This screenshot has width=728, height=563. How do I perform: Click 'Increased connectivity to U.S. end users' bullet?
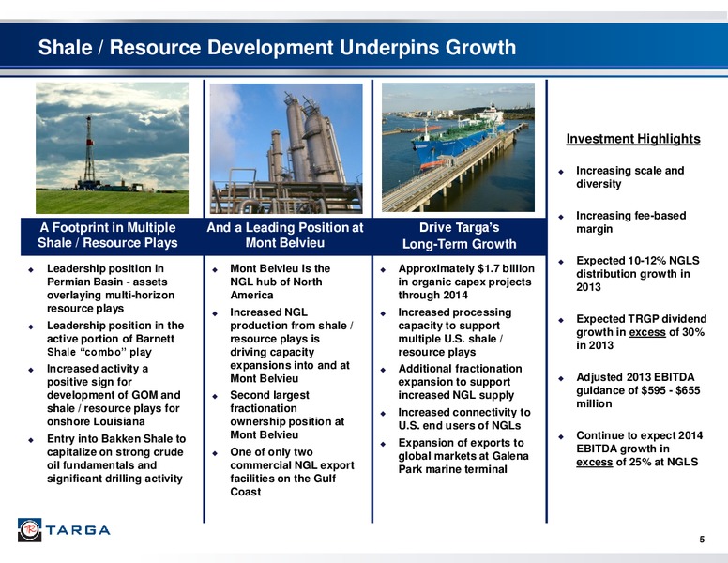[463, 419]
